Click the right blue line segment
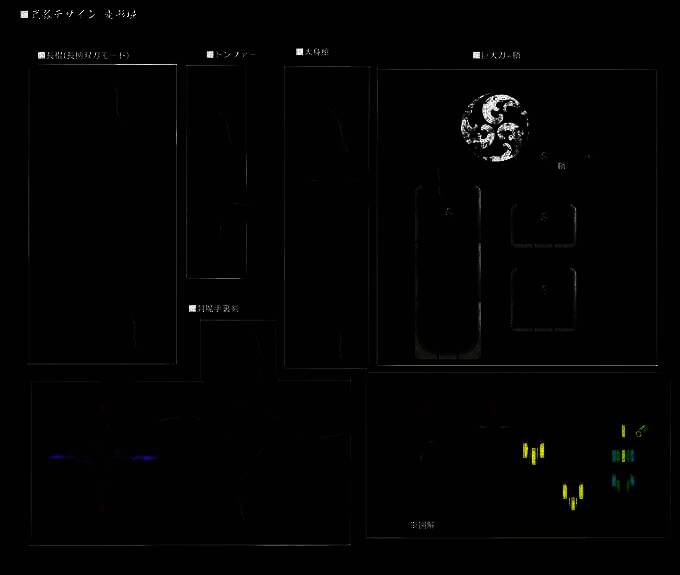680x575 pixels. (146, 457)
